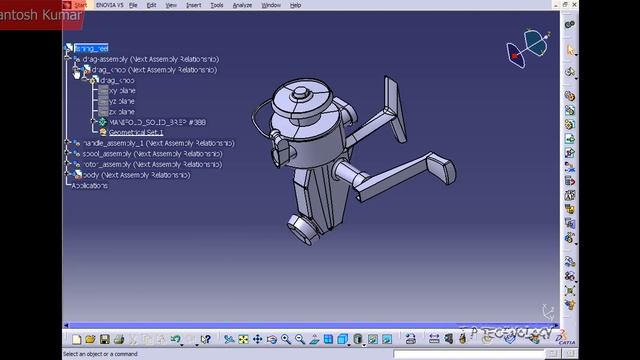Viewport: 640px width, 360px height.
Task: Select the zx plane in tree
Action: 122,112
